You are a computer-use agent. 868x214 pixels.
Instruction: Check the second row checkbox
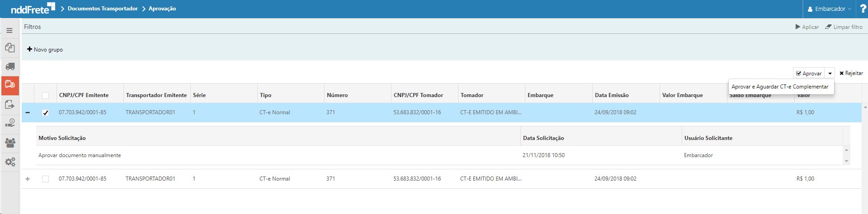click(45, 179)
